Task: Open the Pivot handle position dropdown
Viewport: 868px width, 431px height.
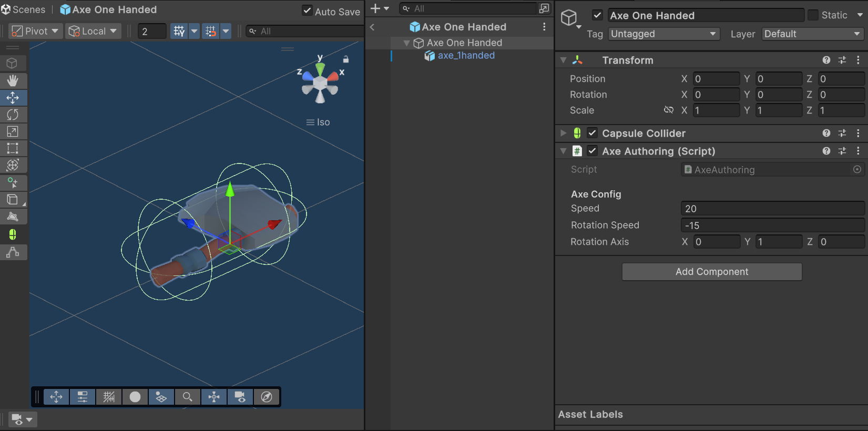Action: 35,31
